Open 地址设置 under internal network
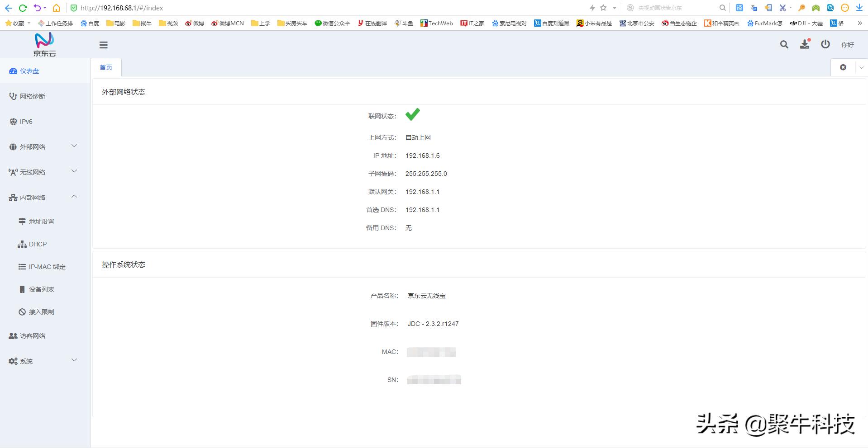 [45, 222]
